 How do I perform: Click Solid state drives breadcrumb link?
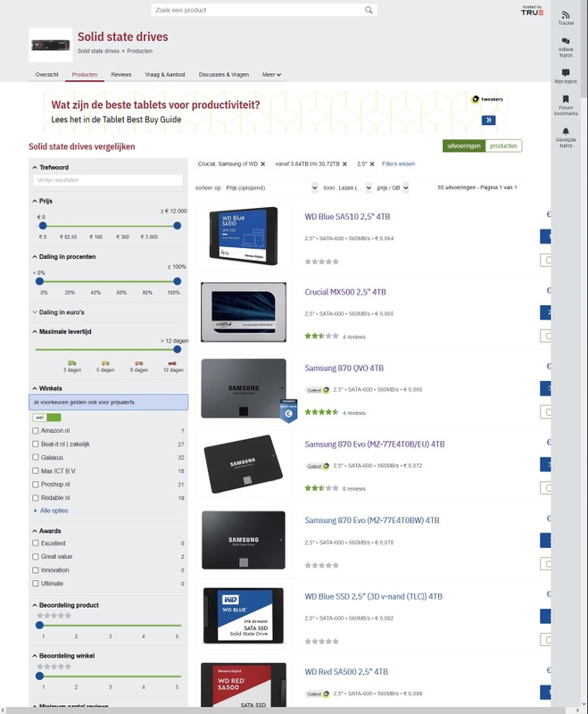pyautogui.click(x=98, y=51)
